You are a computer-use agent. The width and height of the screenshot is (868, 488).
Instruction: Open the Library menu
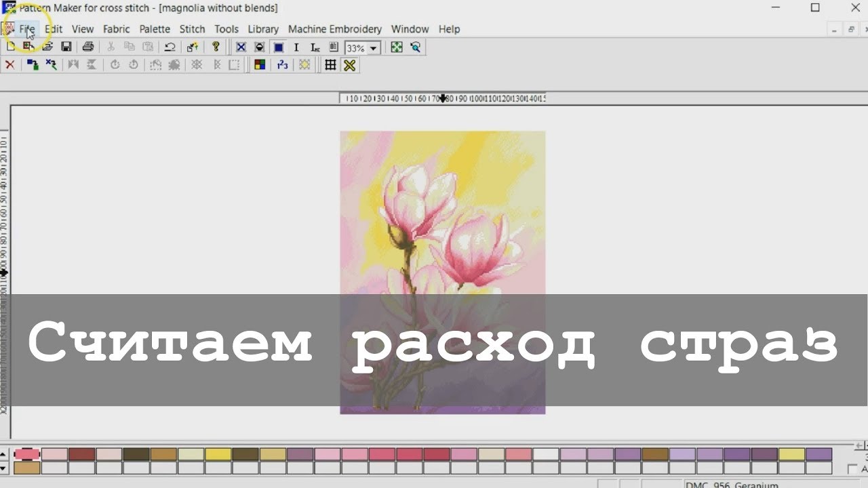coord(263,29)
